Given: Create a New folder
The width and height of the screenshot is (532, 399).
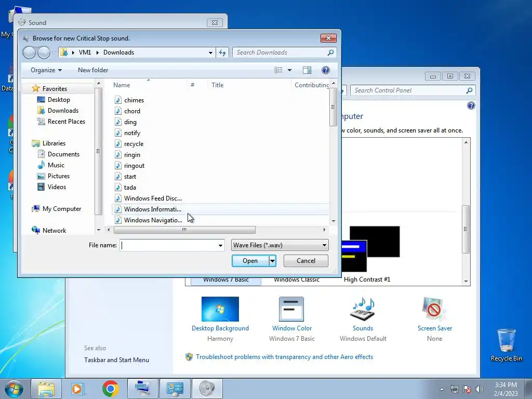Looking at the screenshot, I should tap(93, 70).
